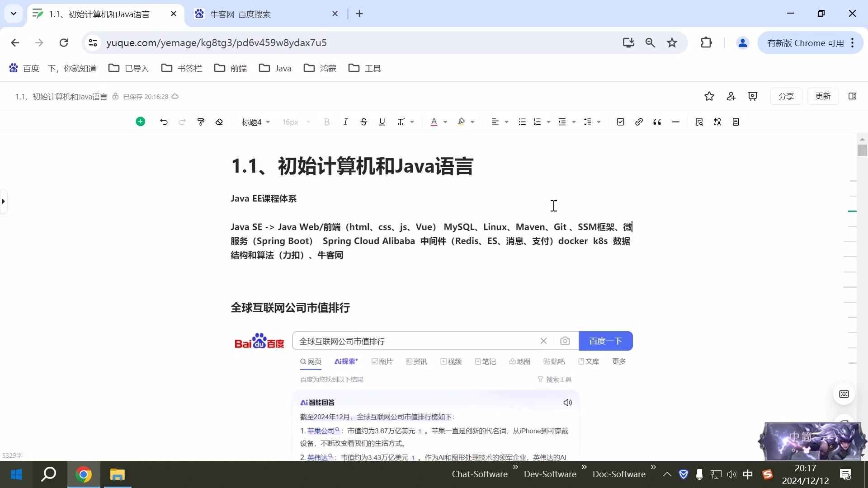This screenshot has height=488, width=868.
Task: Toggle underline formatting
Action: click(x=382, y=122)
